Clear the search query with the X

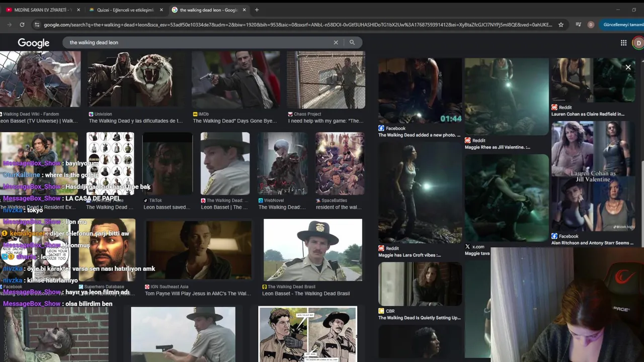336,42
